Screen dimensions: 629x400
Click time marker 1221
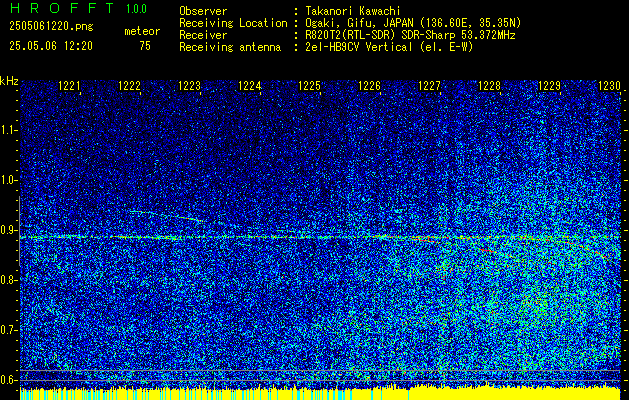(x=69, y=85)
